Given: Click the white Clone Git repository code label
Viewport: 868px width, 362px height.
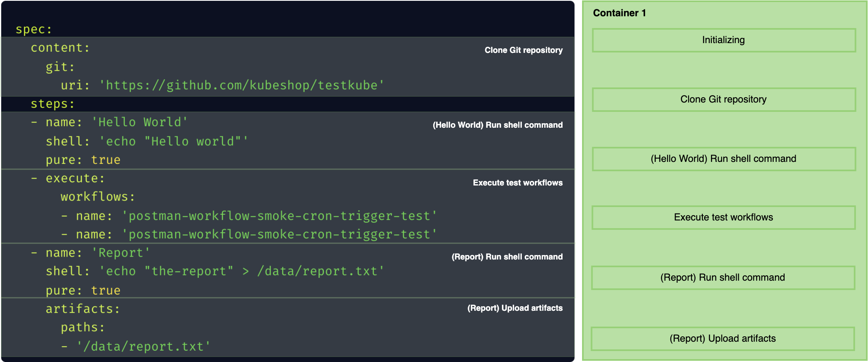Looking at the screenshot, I should [x=523, y=50].
